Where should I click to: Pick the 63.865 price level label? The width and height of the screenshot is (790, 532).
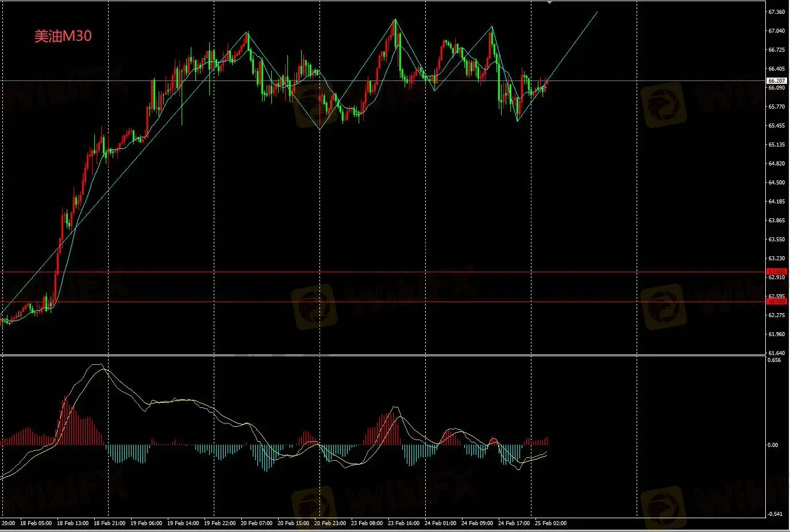pos(777,221)
